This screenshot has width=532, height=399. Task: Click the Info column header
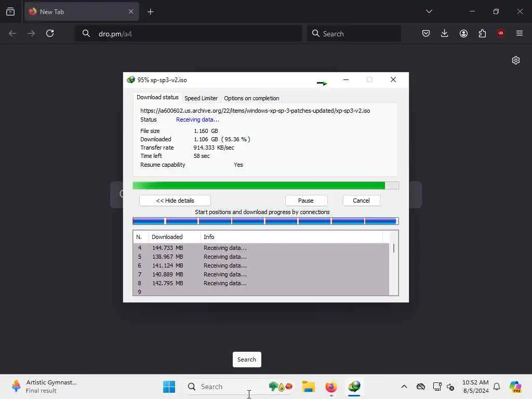click(292, 237)
